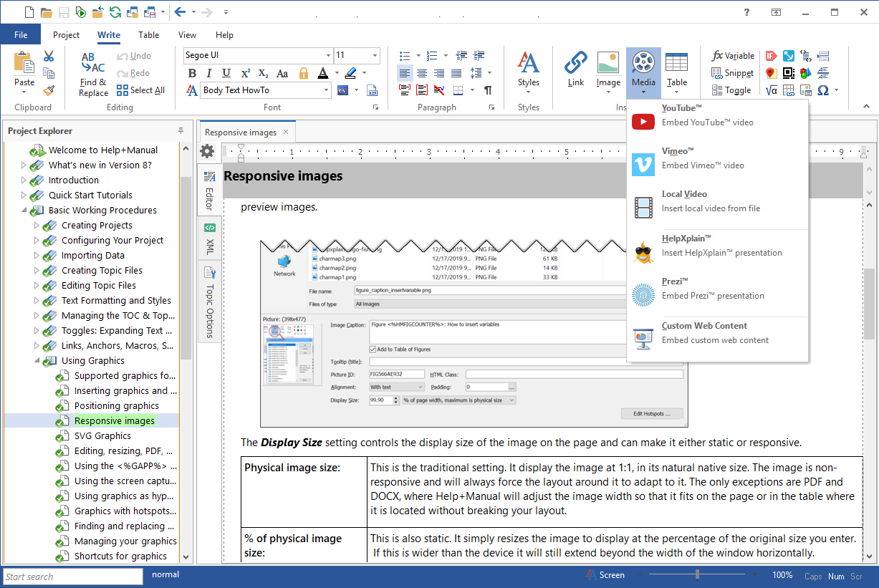Switch to the Project ribbon tab
The width and height of the screenshot is (879, 588).
[x=67, y=34]
